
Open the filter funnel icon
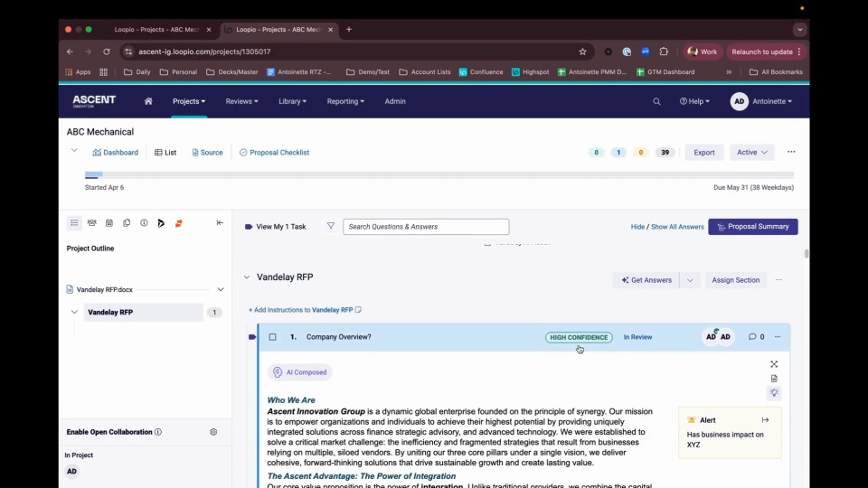(x=331, y=226)
